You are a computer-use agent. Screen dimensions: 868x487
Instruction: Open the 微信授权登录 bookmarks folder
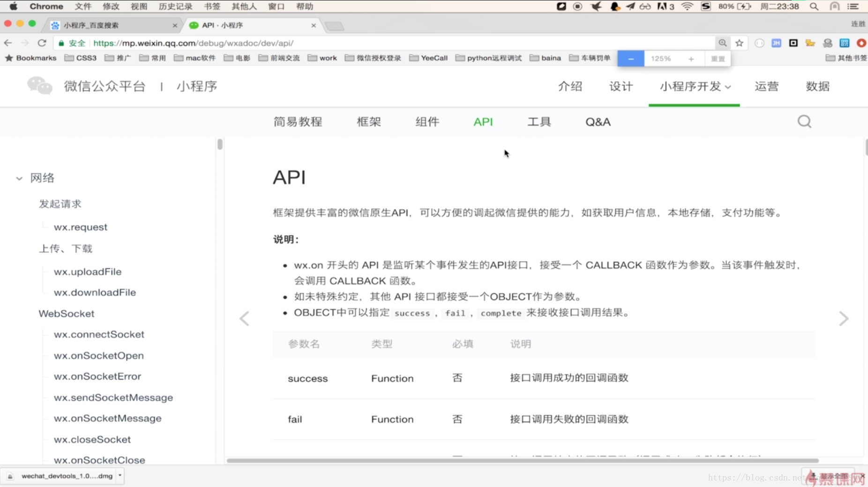point(373,58)
